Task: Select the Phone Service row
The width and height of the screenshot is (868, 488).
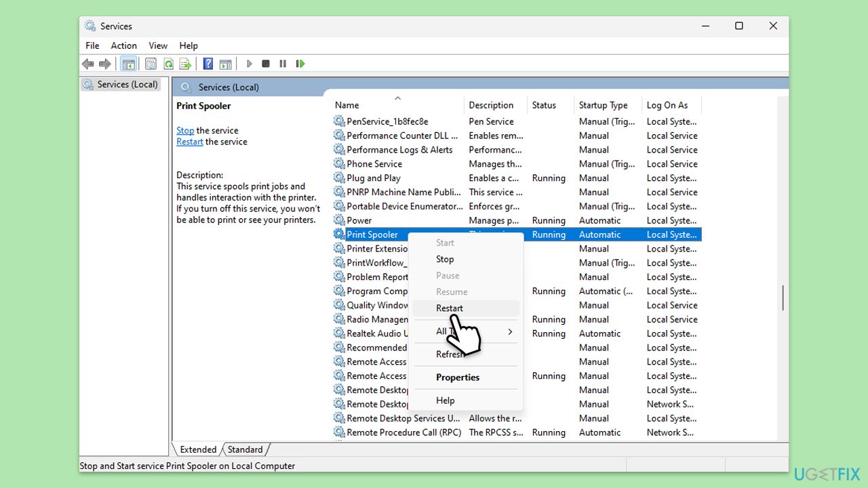Action: pyautogui.click(x=517, y=164)
